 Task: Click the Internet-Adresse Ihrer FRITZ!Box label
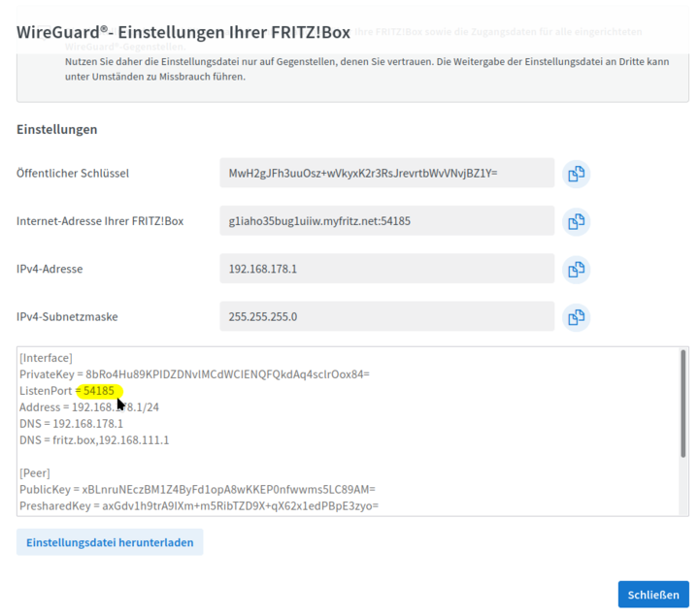pyautogui.click(x=100, y=221)
